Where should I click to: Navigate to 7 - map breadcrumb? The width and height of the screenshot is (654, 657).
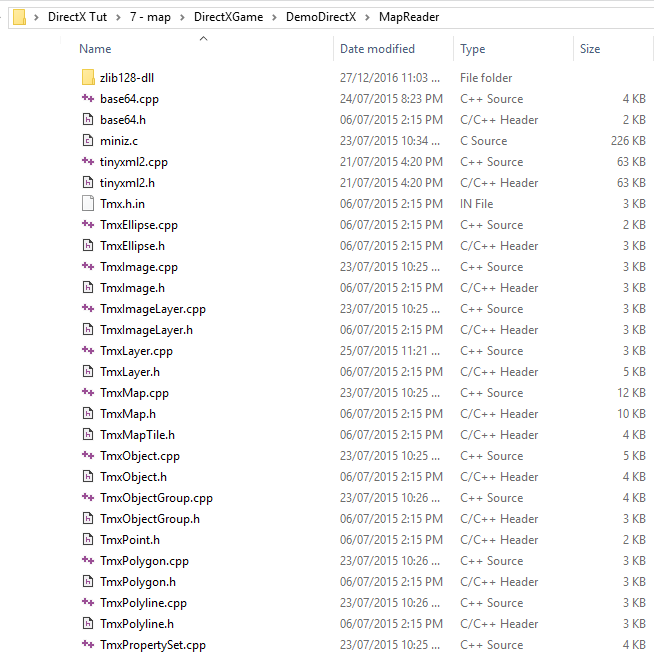coord(150,17)
